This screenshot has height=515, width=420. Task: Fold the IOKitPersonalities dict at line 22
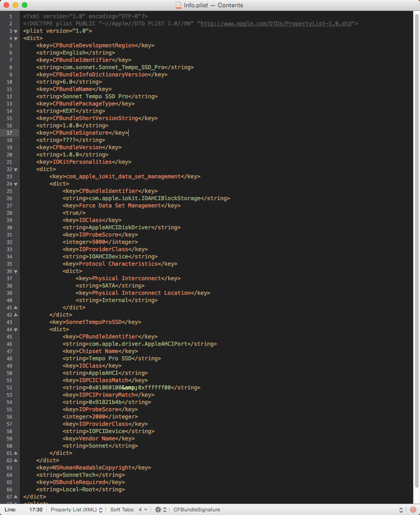tap(15, 170)
